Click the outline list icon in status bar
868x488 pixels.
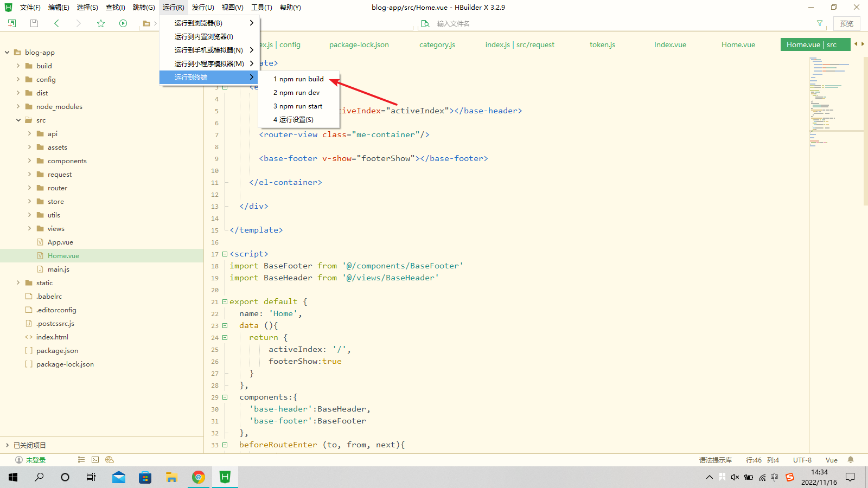pos(80,459)
